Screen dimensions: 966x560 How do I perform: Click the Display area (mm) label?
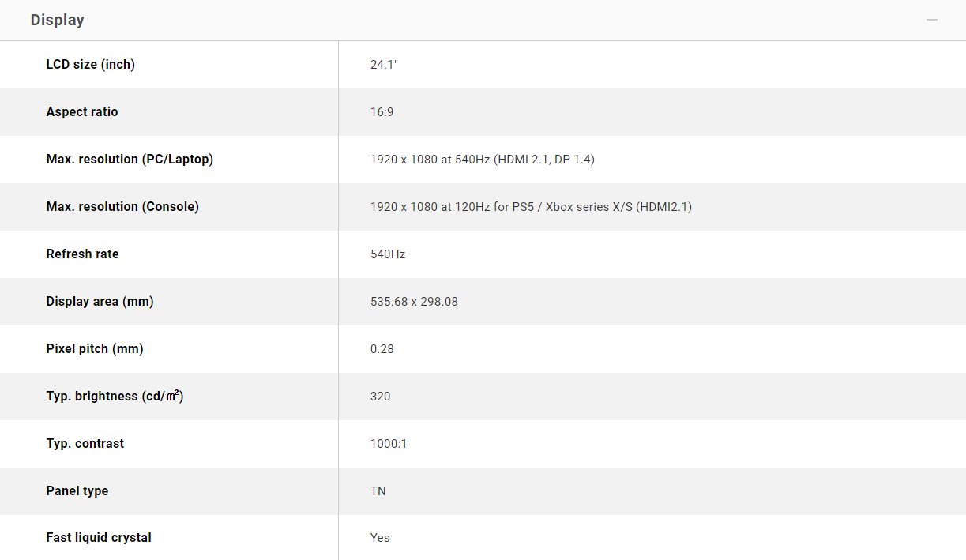coord(100,301)
